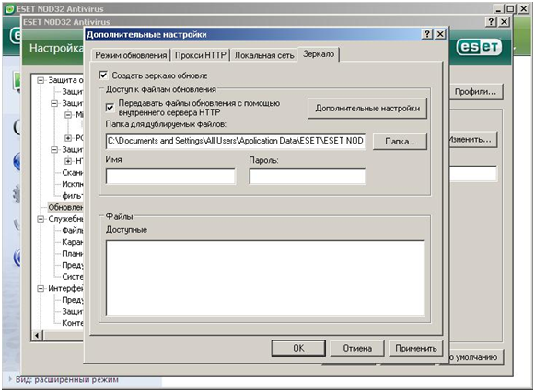Toggle Передавать файлы обновления через HTTP checkbox

click(x=110, y=108)
